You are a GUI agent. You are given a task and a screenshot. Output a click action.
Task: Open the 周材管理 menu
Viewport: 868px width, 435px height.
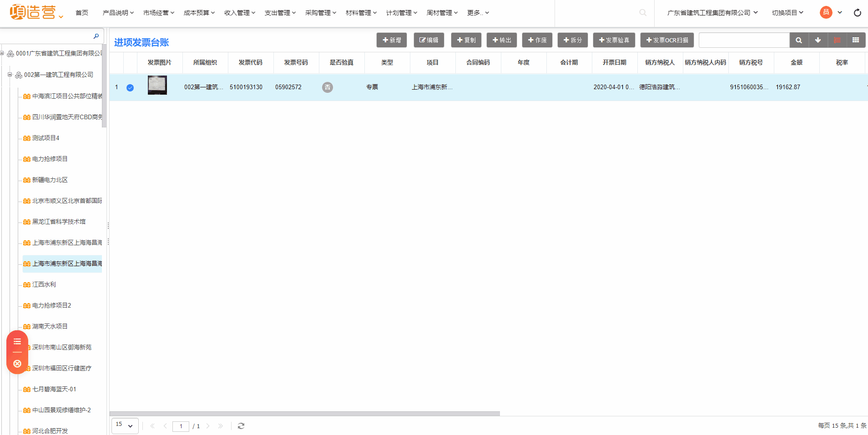[x=442, y=13]
